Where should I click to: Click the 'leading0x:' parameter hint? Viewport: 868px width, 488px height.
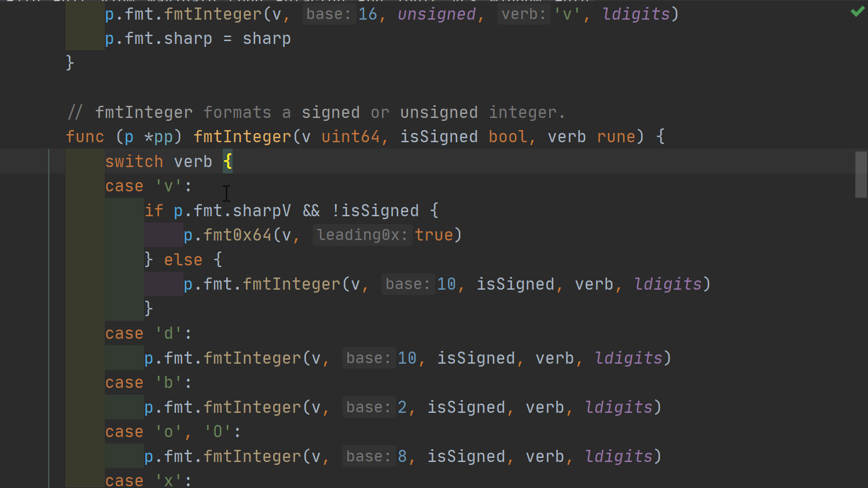click(x=362, y=235)
